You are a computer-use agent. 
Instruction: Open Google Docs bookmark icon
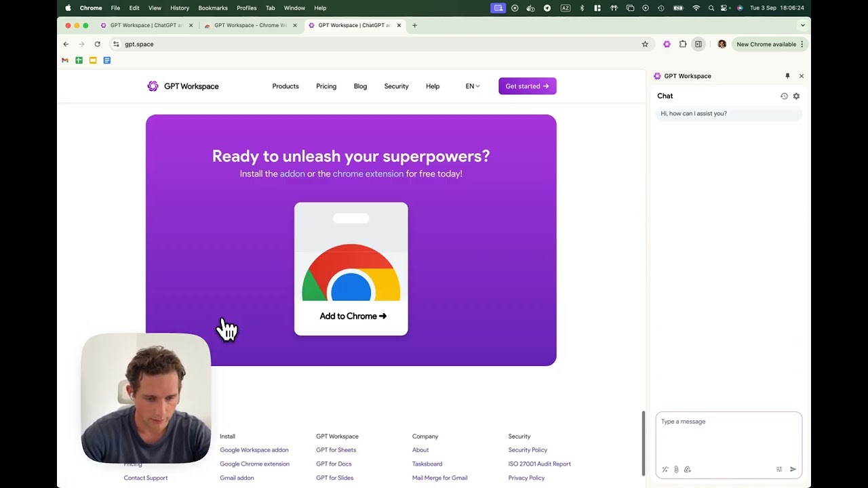click(x=106, y=60)
